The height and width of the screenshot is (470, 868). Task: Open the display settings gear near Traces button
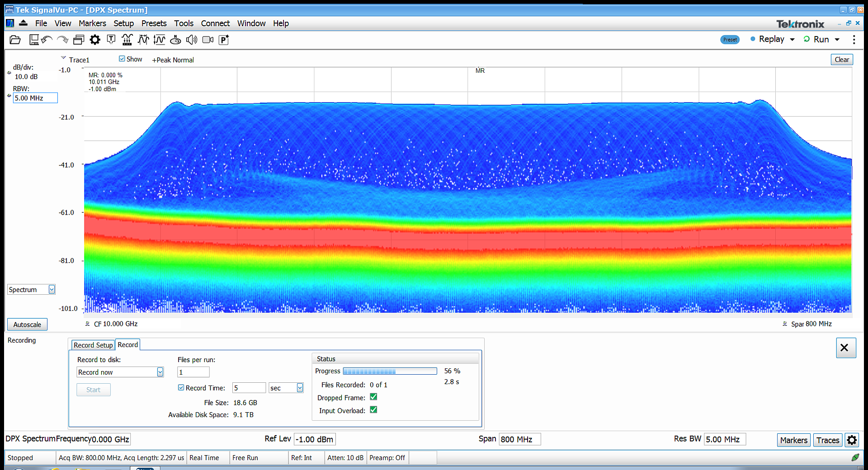[852, 439]
